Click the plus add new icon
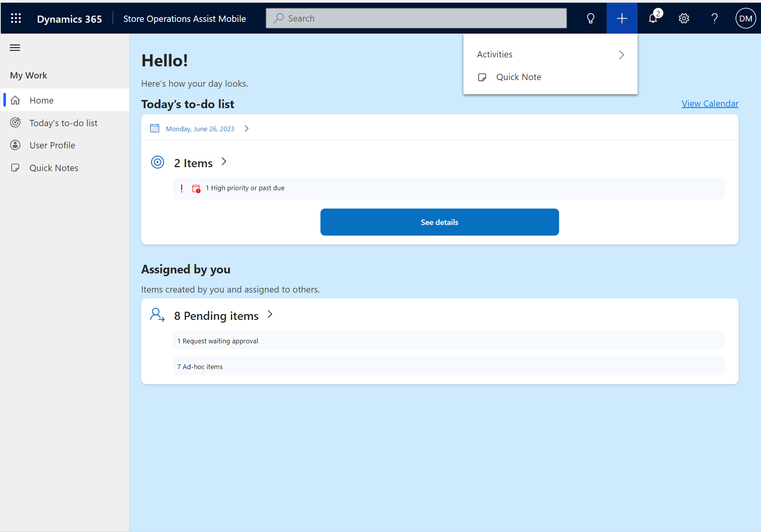 (621, 18)
